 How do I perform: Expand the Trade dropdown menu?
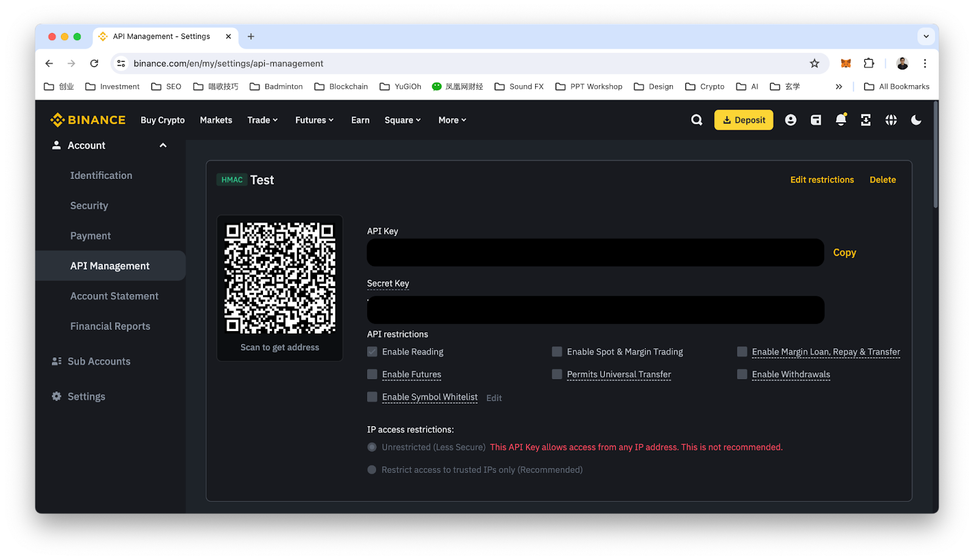tap(262, 120)
